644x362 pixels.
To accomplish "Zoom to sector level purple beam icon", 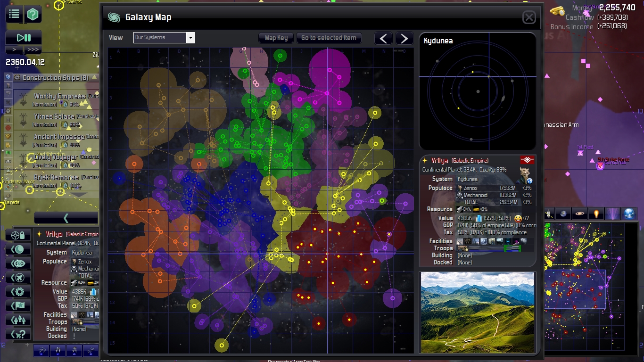I will click(612, 214).
